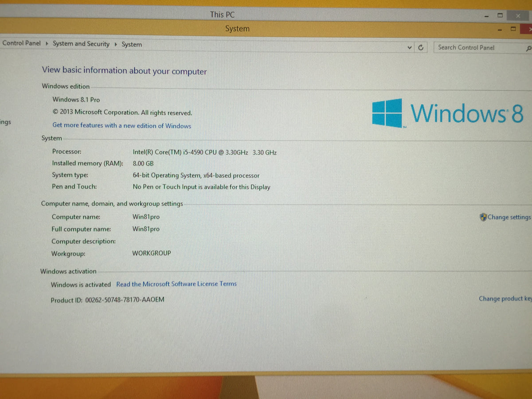Read the Microsoft Software License Terms
Screen dimensions: 532x399
[176, 284]
